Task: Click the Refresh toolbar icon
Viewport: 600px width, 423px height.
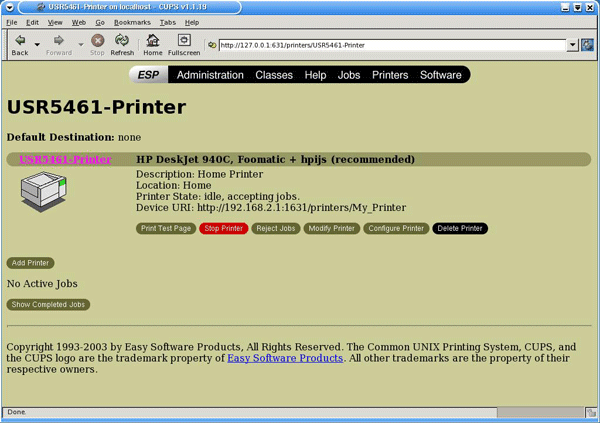Action: point(122,41)
